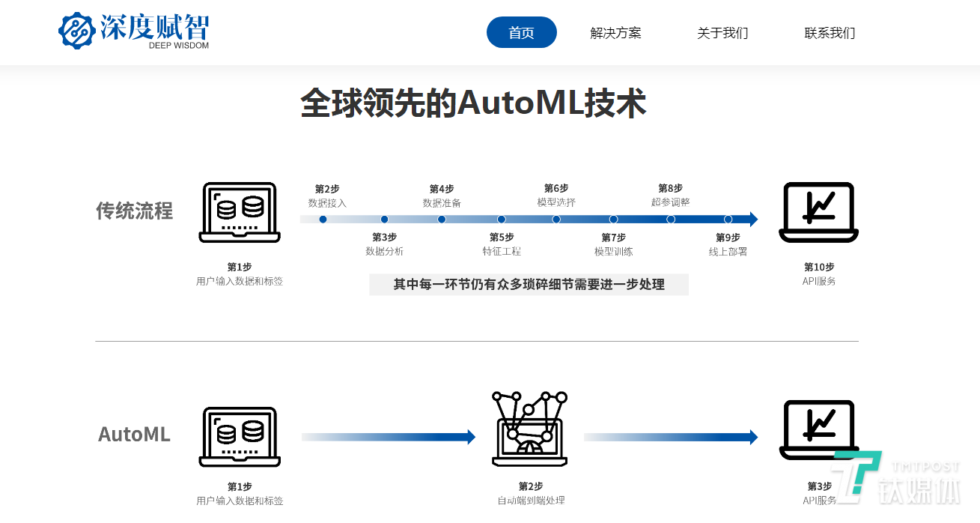Click the 传统流程 laptop database icon
Viewport: 980px width, 523px height.
pyautogui.click(x=240, y=213)
